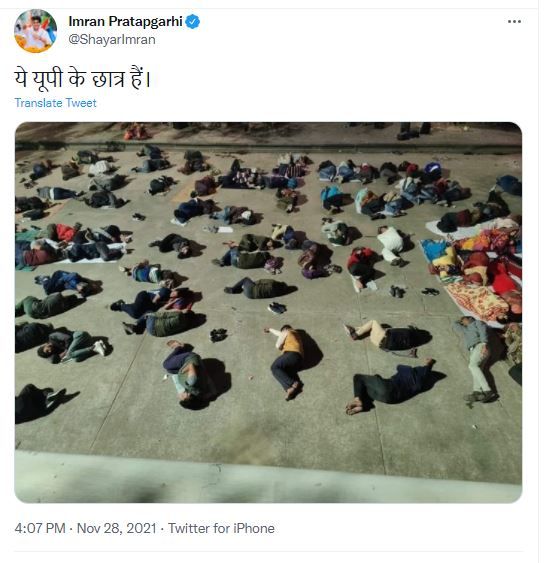Click the 4:07 PM timestamp
This screenshot has height=563, width=544.
(x=40, y=529)
